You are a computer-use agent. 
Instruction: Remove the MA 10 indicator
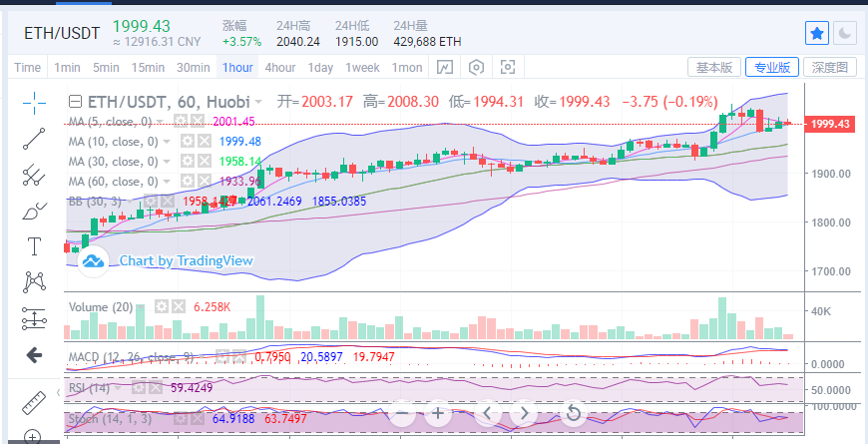pos(205,141)
